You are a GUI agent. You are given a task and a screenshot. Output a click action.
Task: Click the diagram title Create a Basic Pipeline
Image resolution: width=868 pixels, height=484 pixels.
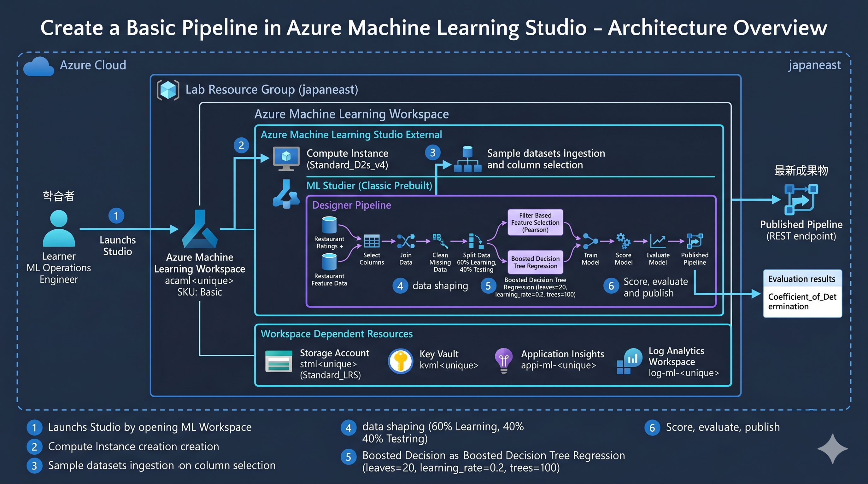coord(434,28)
